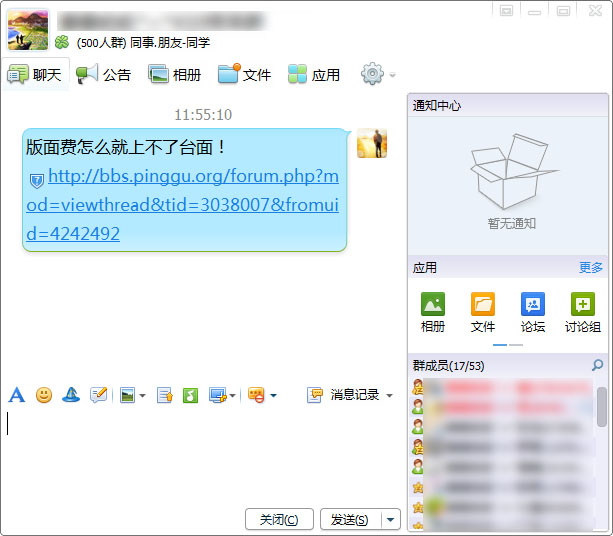Click the send file document icon

[x=165, y=395]
